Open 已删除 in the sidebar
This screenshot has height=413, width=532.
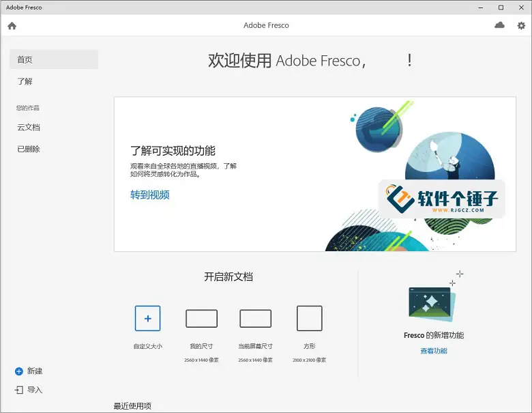(x=29, y=149)
